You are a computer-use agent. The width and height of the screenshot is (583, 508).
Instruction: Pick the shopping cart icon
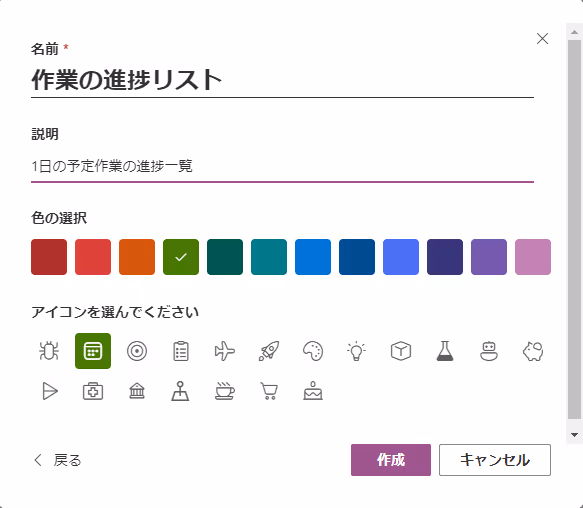[x=269, y=391]
